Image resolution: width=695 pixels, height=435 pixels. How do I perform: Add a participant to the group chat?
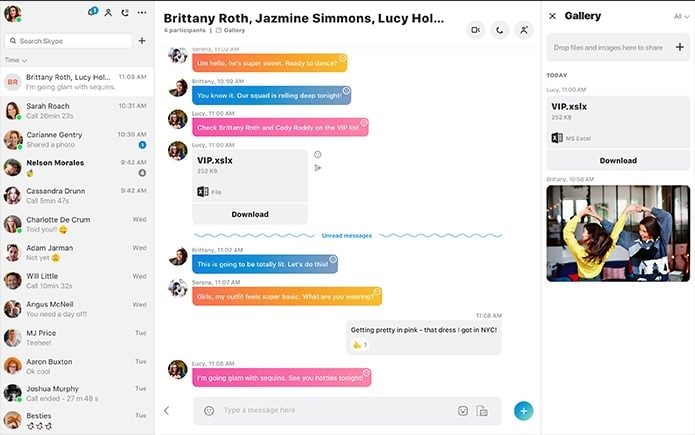pyautogui.click(x=524, y=30)
